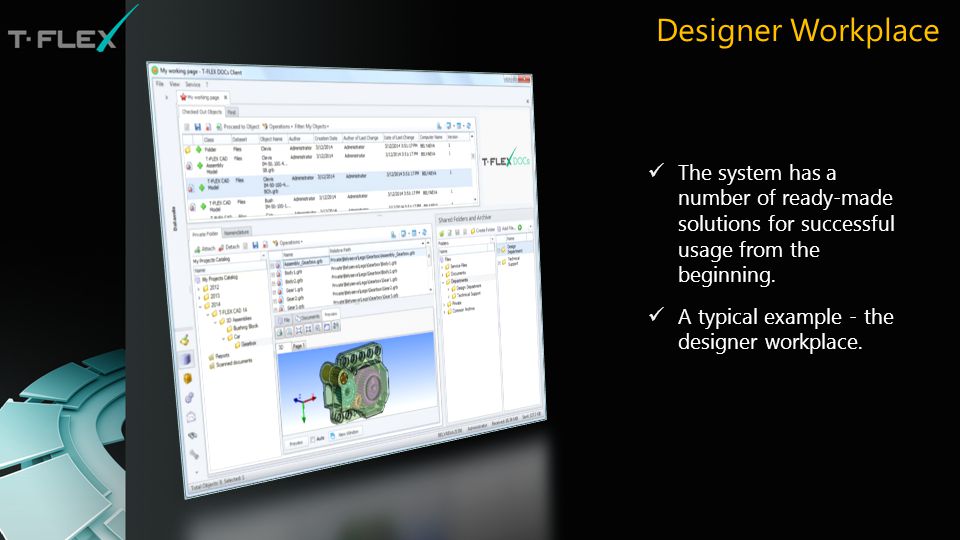The height and width of the screenshot is (540, 960).
Task: Select T-FLEX CAD 14 folder in tree
Action: 229,312
